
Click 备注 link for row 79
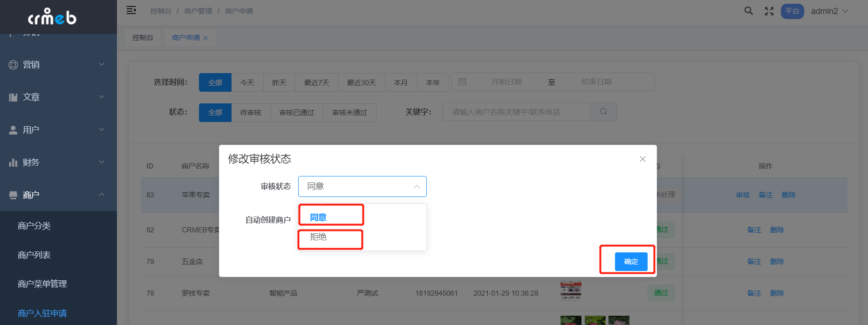pos(754,262)
